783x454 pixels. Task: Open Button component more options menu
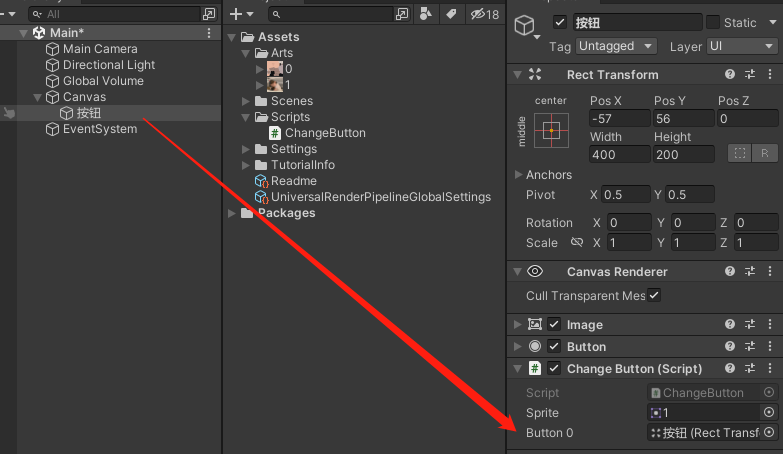(x=770, y=346)
